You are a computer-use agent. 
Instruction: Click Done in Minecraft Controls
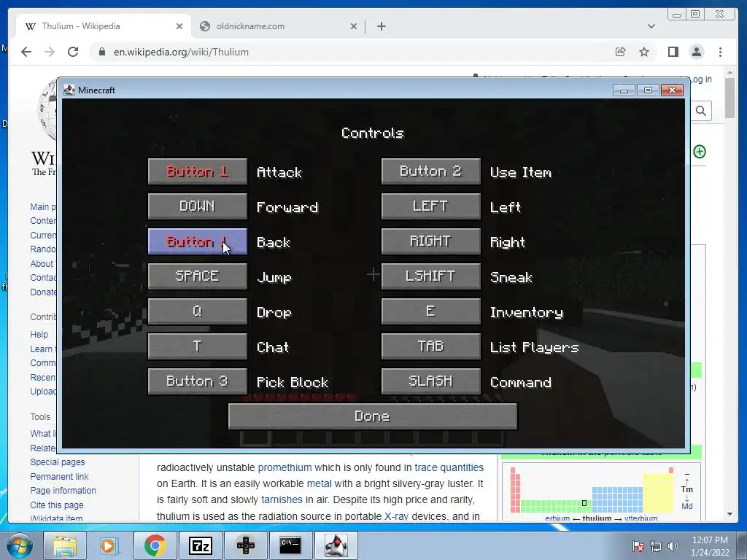pos(373,416)
